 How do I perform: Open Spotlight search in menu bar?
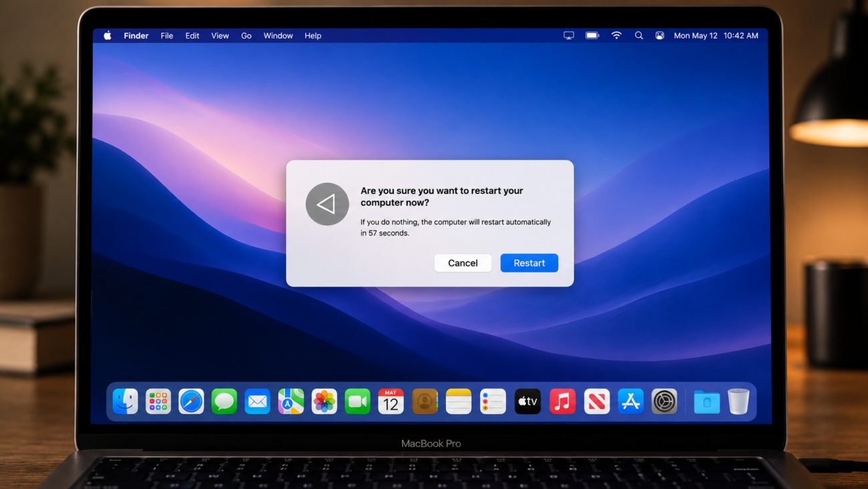[639, 35]
